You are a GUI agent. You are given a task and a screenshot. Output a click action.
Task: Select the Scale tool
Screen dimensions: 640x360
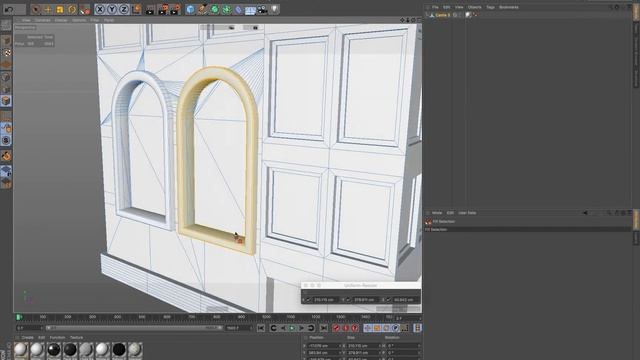pyautogui.click(x=60, y=9)
